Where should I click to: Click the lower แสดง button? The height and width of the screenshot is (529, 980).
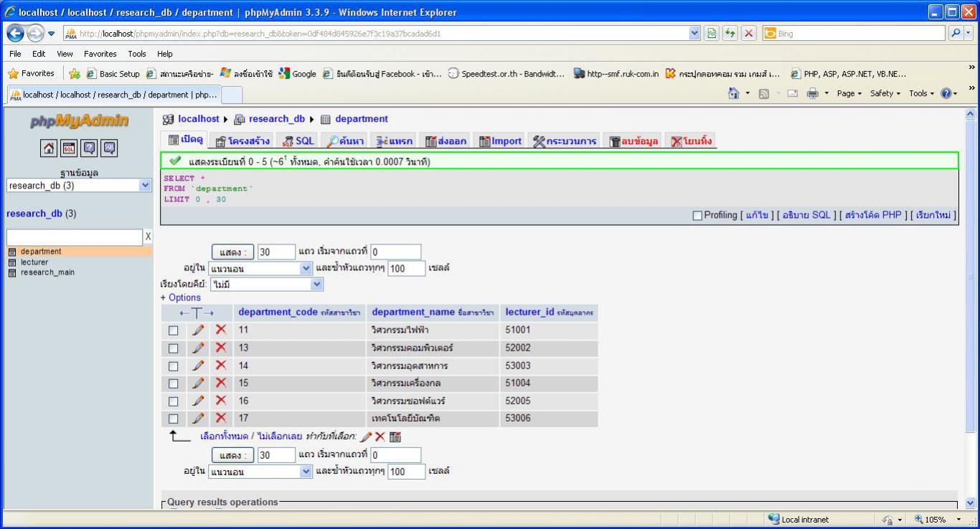(x=232, y=455)
